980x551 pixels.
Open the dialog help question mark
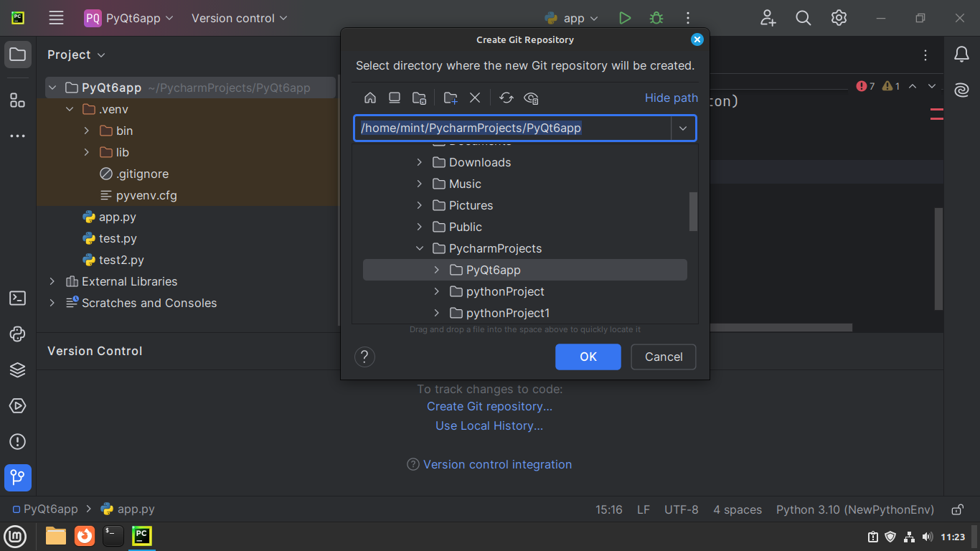(x=364, y=357)
